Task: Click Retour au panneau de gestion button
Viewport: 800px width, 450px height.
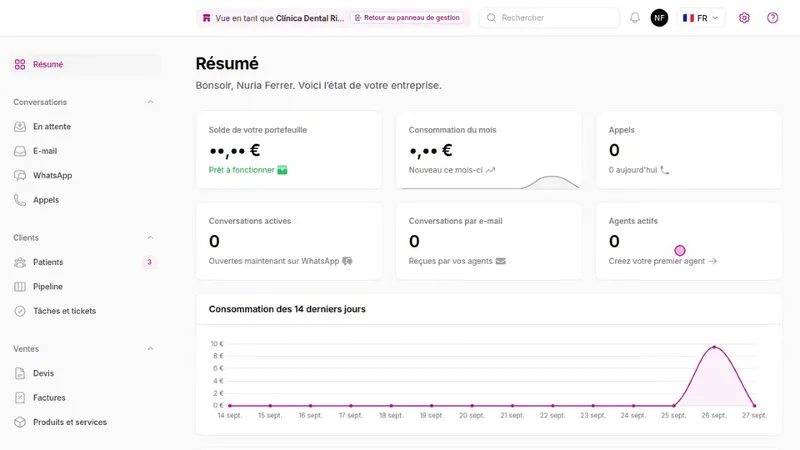Action: pyautogui.click(x=407, y=18)
